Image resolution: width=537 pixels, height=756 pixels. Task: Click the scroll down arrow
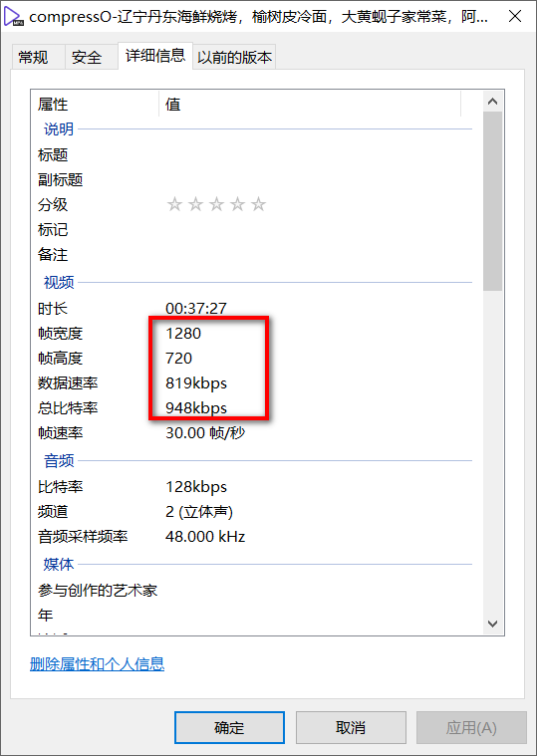point(492,624)
